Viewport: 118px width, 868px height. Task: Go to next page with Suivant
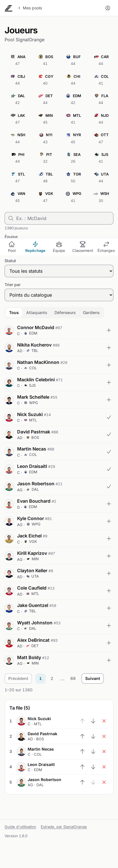tap(92, 679)
